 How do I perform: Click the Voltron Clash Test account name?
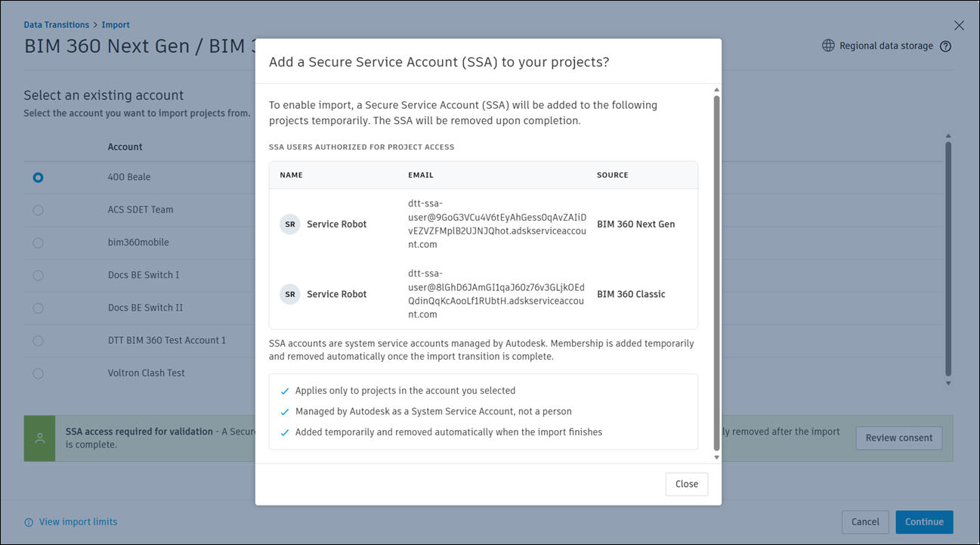147,373
